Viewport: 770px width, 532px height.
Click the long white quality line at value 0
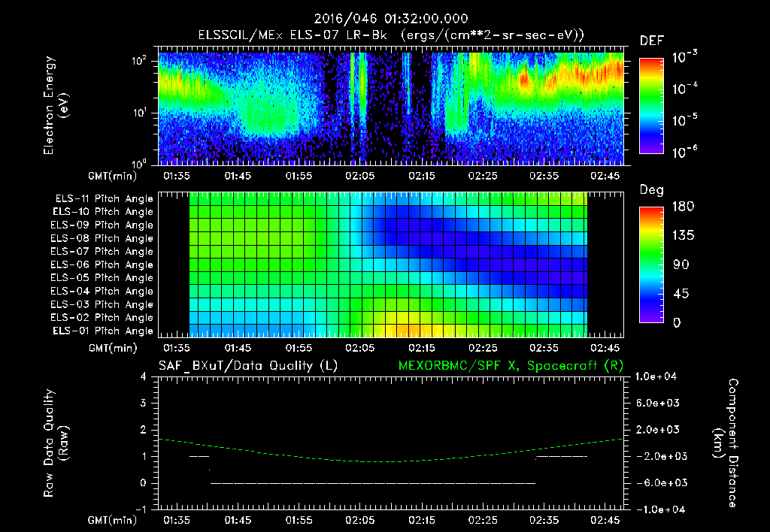pos(373,483)
